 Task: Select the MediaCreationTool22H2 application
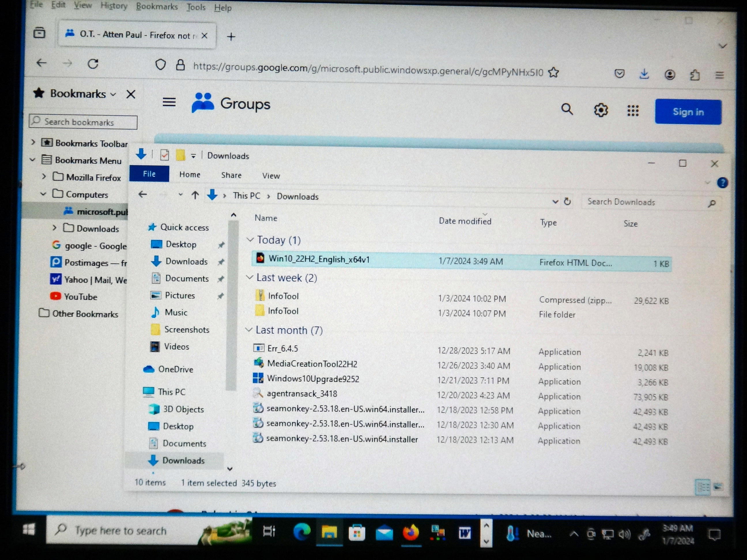[x=312, y=364]
